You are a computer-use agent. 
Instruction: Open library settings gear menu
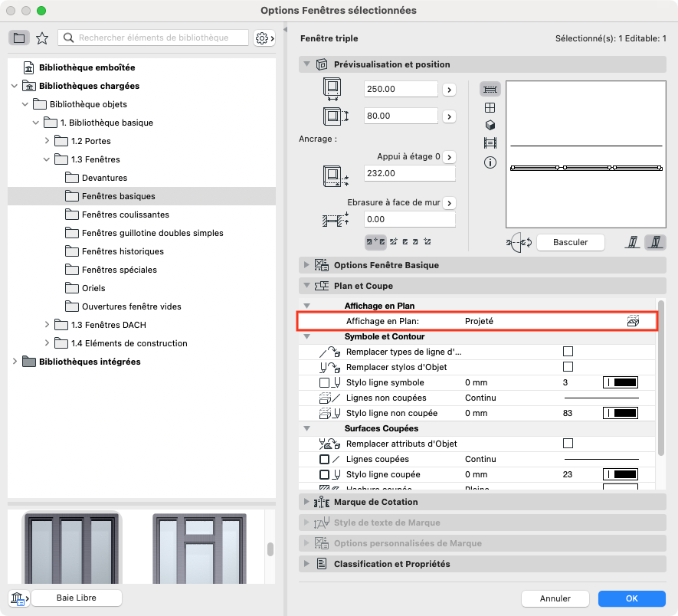click(264, 38)
